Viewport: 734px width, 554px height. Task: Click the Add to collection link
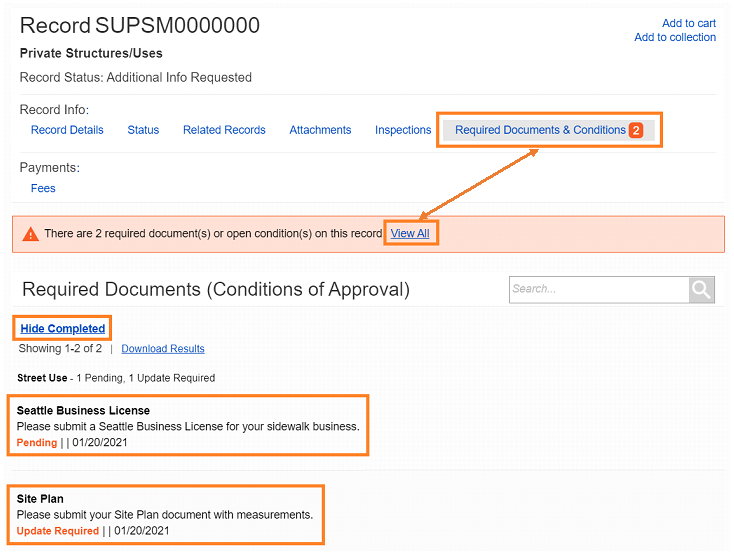[675, 37]
